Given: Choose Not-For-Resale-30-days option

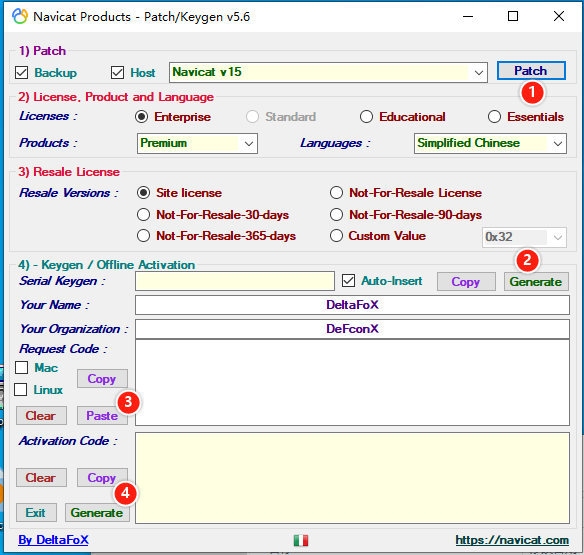Looking at the screenshot, I should pos(143,215).
